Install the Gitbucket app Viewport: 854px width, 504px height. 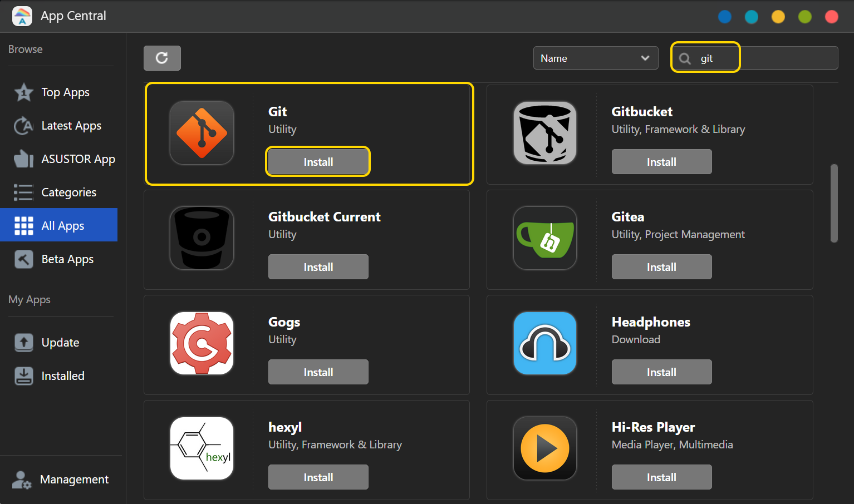[661, 162]
